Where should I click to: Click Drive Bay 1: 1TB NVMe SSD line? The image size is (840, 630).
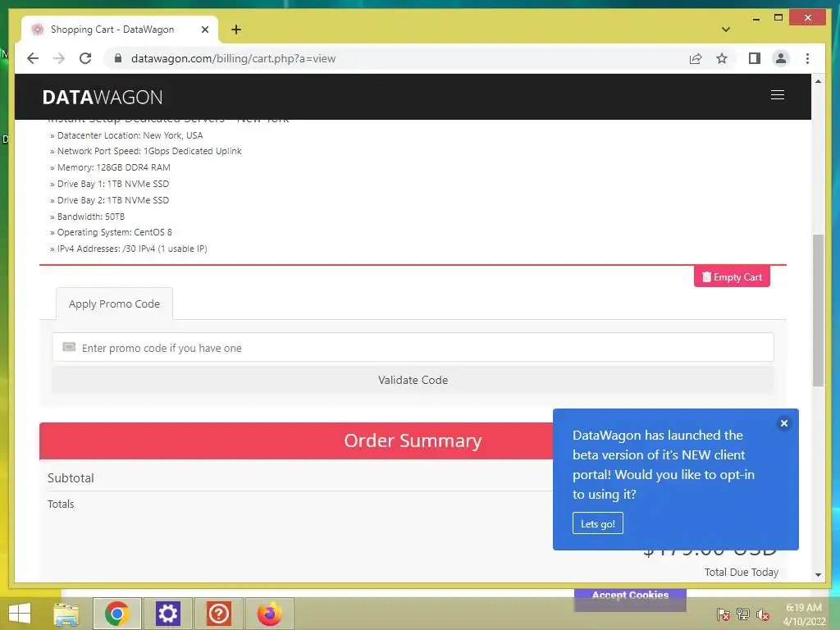109,184
